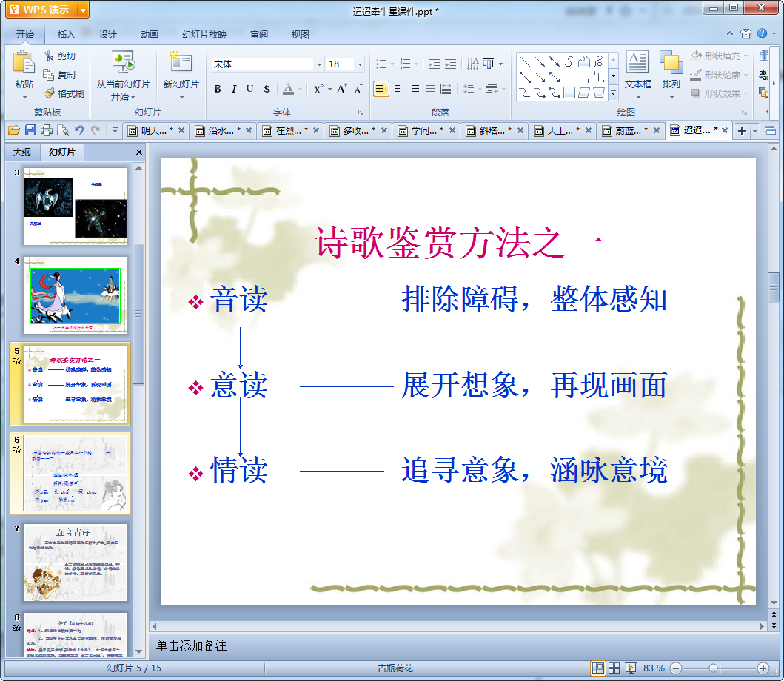
Task: Expand the shapes gallery list
Action: (614, 93)
